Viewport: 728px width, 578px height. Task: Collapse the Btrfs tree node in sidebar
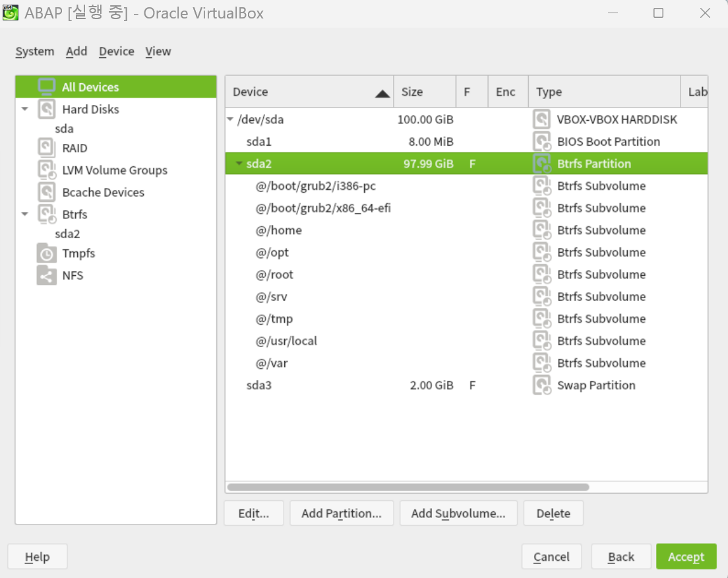point(24,214)
